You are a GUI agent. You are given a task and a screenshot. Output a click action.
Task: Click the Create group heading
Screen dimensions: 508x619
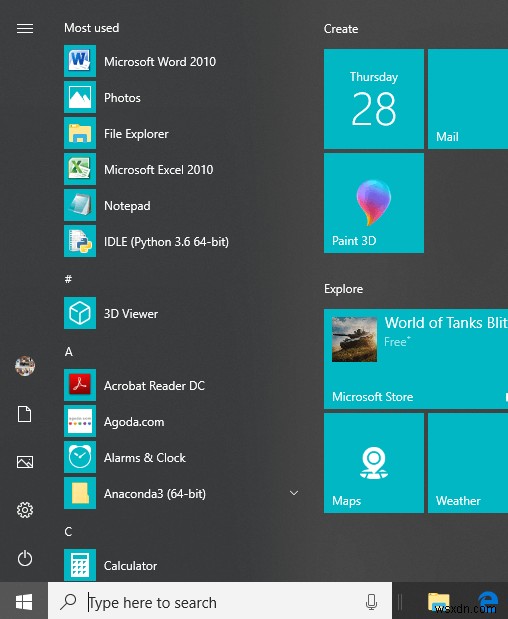coord(341,29)
